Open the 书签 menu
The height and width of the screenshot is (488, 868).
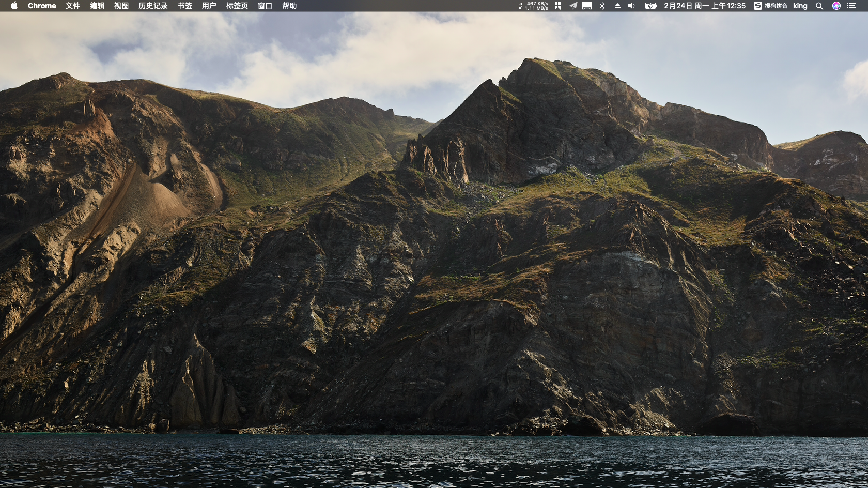point(185,6)
